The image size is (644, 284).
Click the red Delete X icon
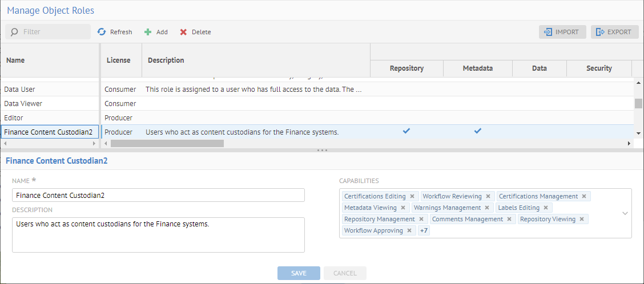(183, 32)
